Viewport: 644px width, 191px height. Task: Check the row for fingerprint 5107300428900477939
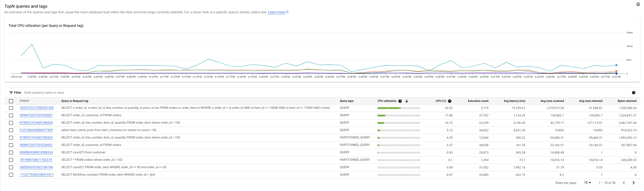(x=11, y=130)
